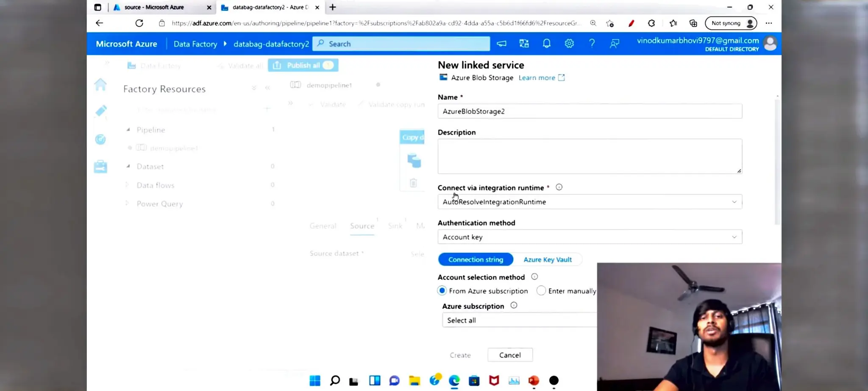Go to Data Factory Home icon

coord(100,84)
